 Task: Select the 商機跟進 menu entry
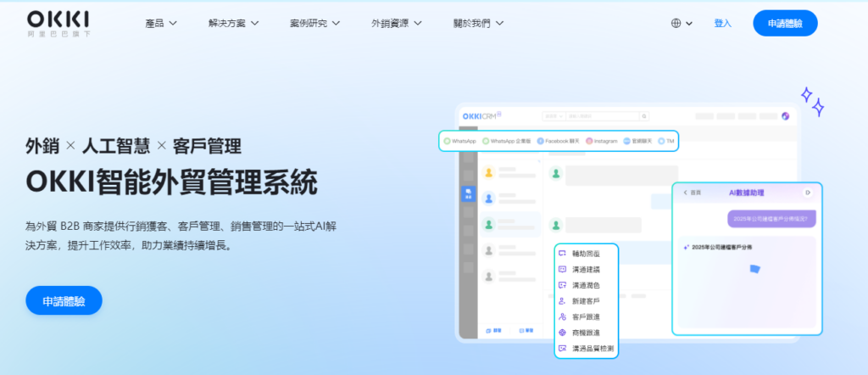[587, 333]
